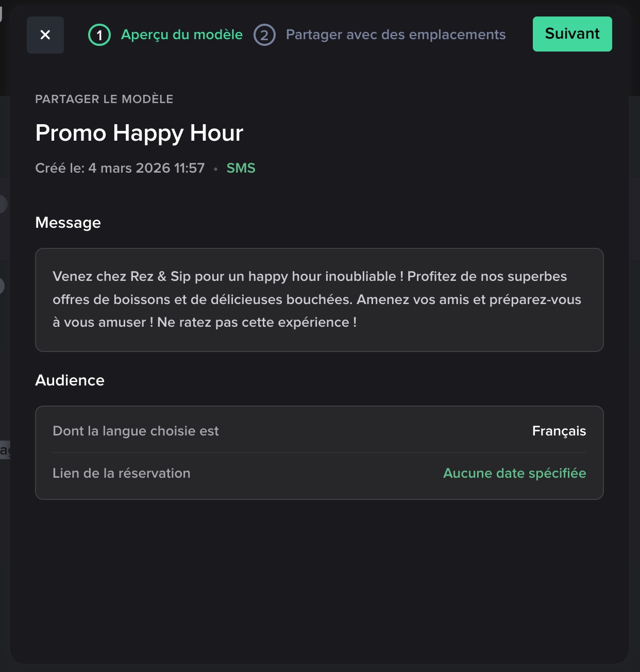
Task: Click the Lien de la réservation label
Action: point(122,473)
